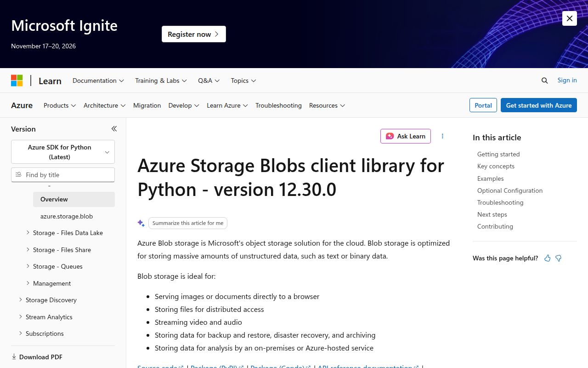Click the Portal button
Screen dimensions: 588x368
pyautogui.click(x=483, y=105)
